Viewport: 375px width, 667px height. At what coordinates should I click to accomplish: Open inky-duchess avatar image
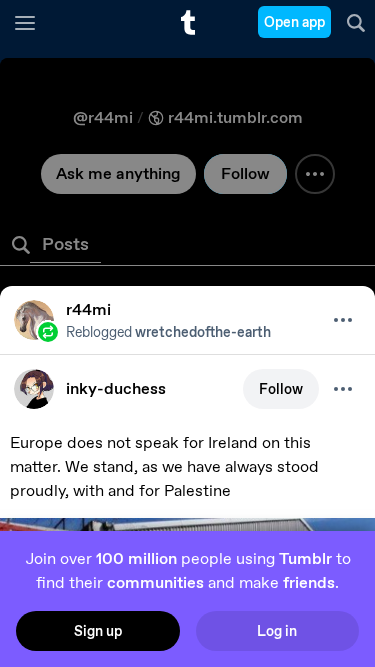34,389
